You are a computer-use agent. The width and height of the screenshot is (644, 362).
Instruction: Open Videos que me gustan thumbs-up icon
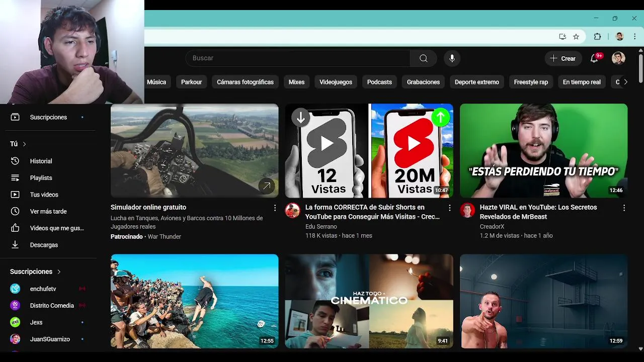tap(15, 228)
